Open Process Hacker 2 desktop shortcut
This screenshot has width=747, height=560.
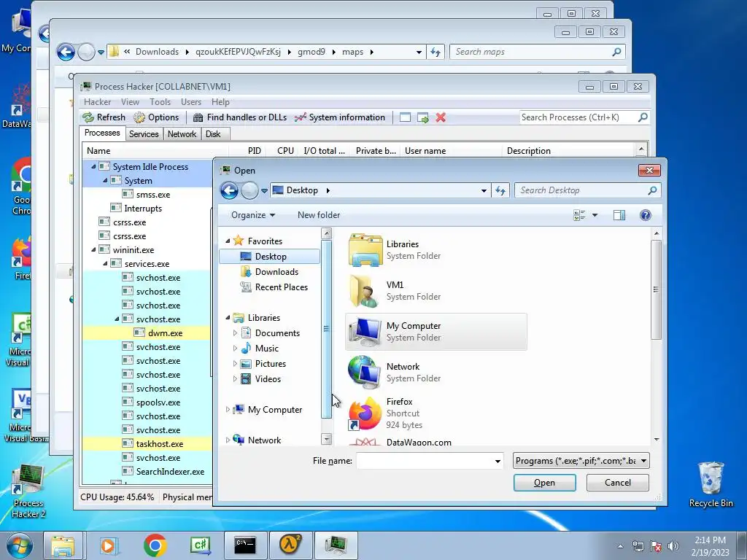(28, 492)
